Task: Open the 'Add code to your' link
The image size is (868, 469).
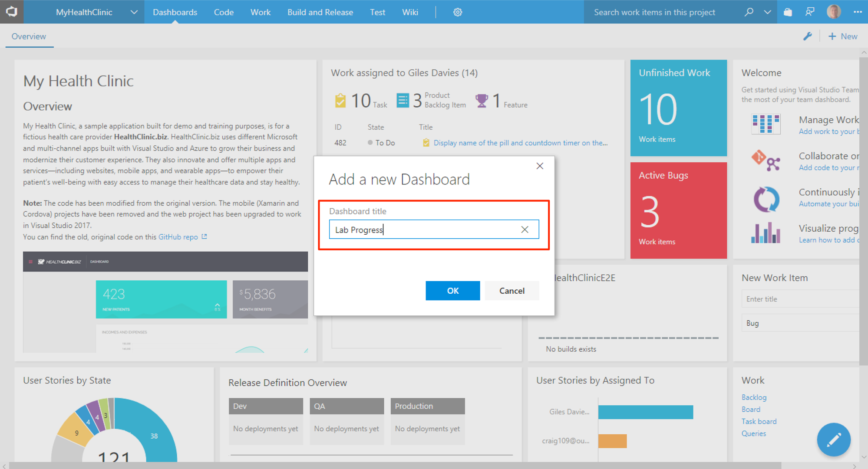Action: pos(828,167)
